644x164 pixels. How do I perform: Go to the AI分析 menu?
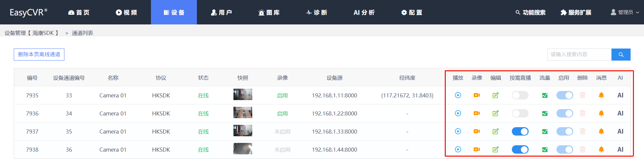364,12
